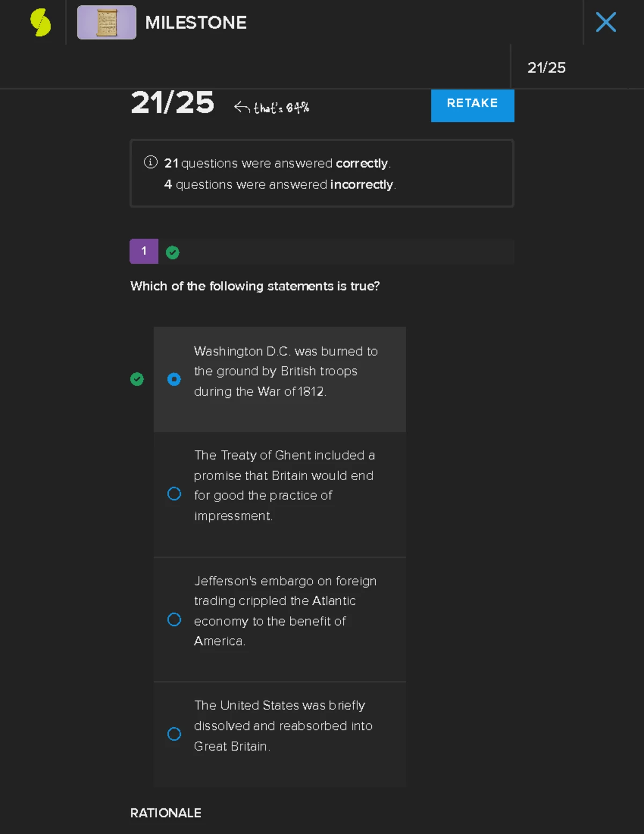Screen dimensions: 644x834
Task: Click the Sophia logo
Action: [40, 22]
